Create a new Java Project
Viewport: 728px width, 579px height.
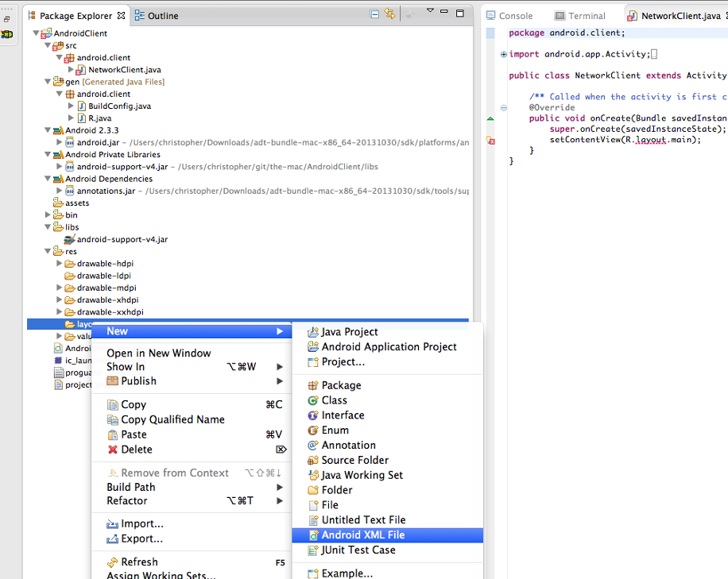[x=388, y=332]
